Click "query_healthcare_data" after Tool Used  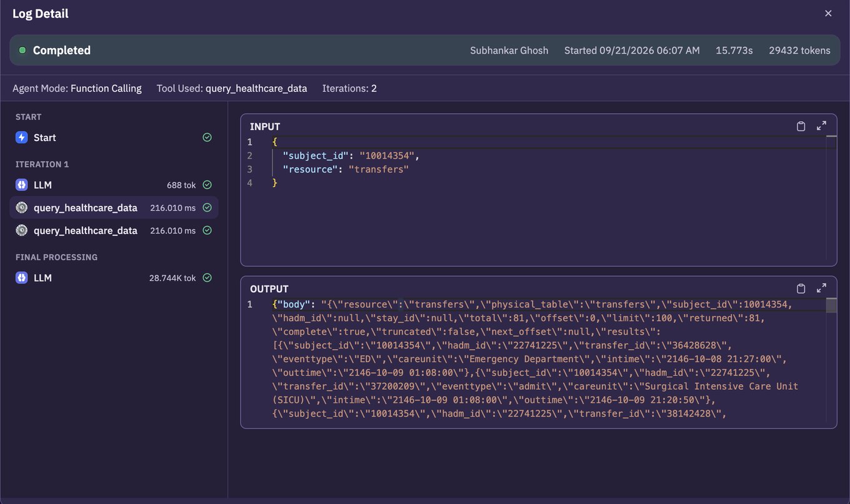pos(256,89)
